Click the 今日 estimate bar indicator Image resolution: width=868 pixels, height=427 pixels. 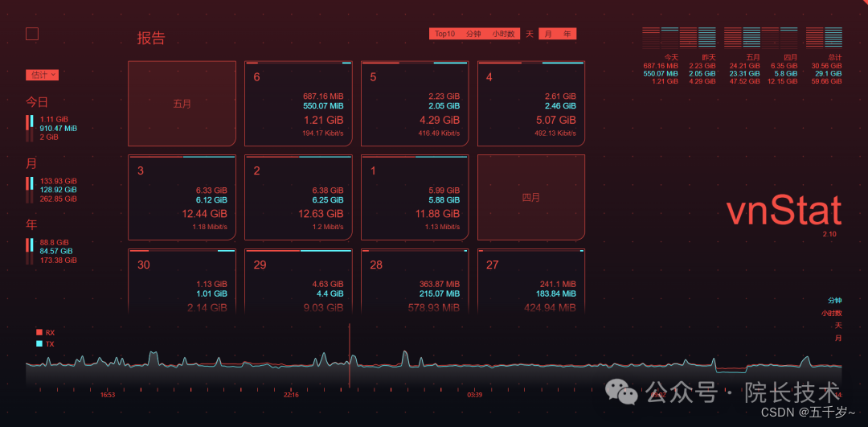pos(30,128)
